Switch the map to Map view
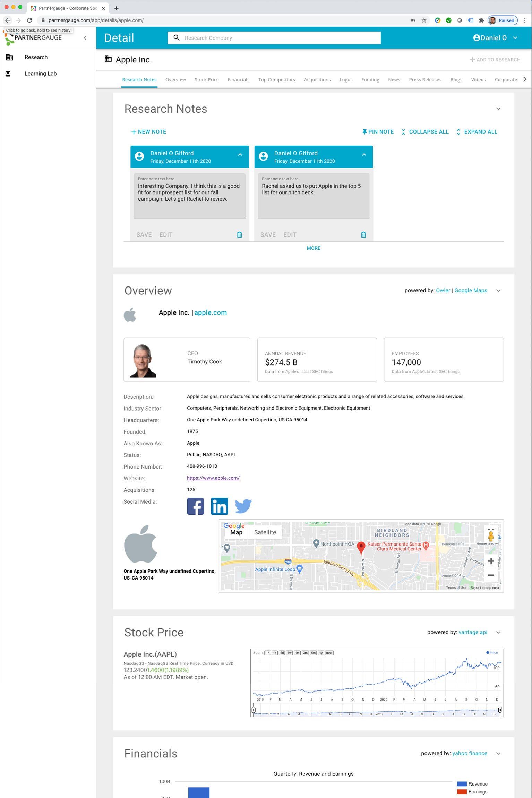This screenshot has height=798, width=532. [236, 532]
